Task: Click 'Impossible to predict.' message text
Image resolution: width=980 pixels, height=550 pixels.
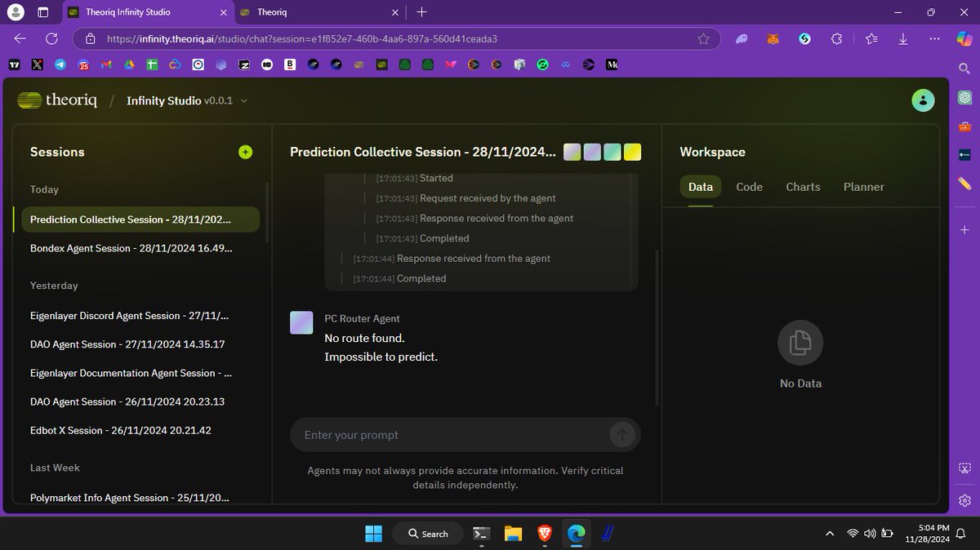Action: coord(381,357)
